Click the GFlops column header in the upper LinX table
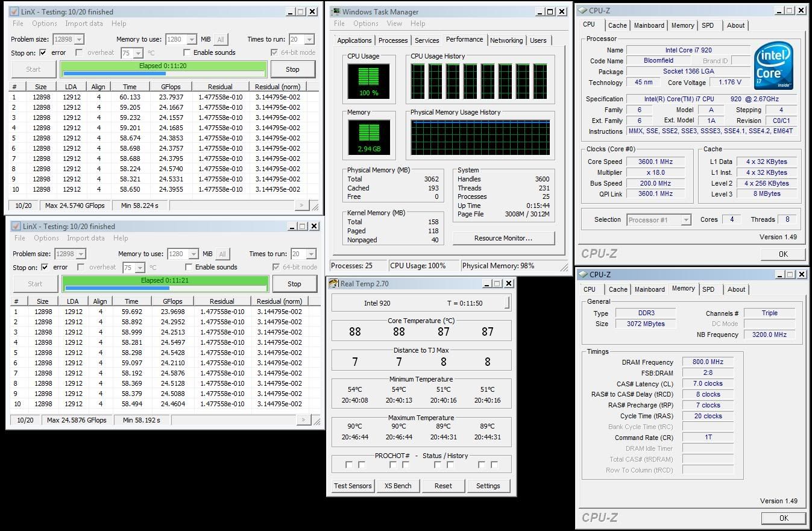The width and height of the screenshot is (812, 531). 171,87
